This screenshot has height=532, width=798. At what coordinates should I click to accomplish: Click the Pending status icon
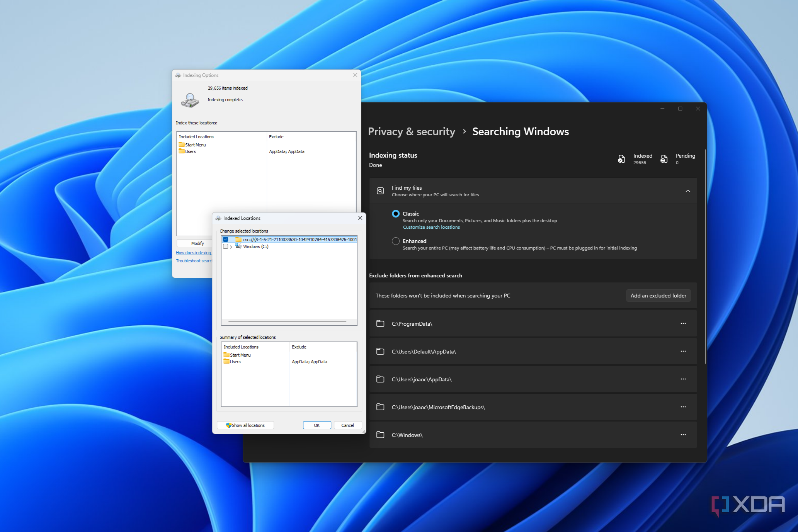pos(664,158)
